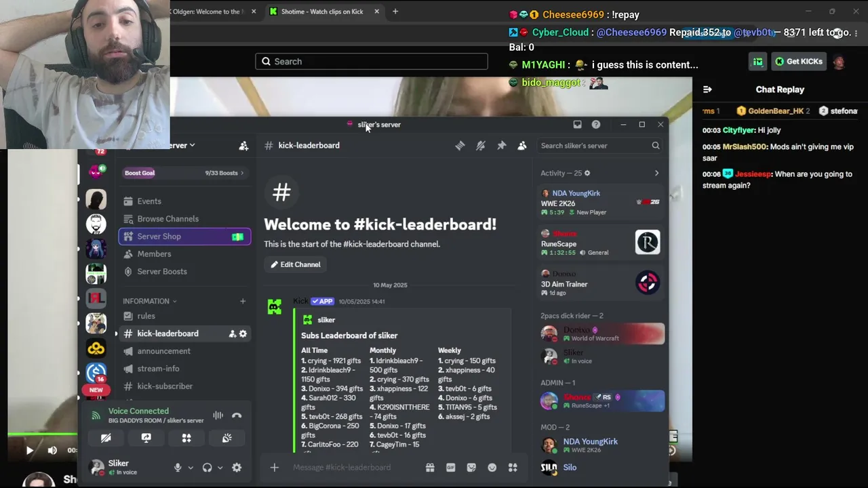Viewport: 868px width, 488px height.
Task: Invite people icon beside server name
Action: click(x=243, y=146)
